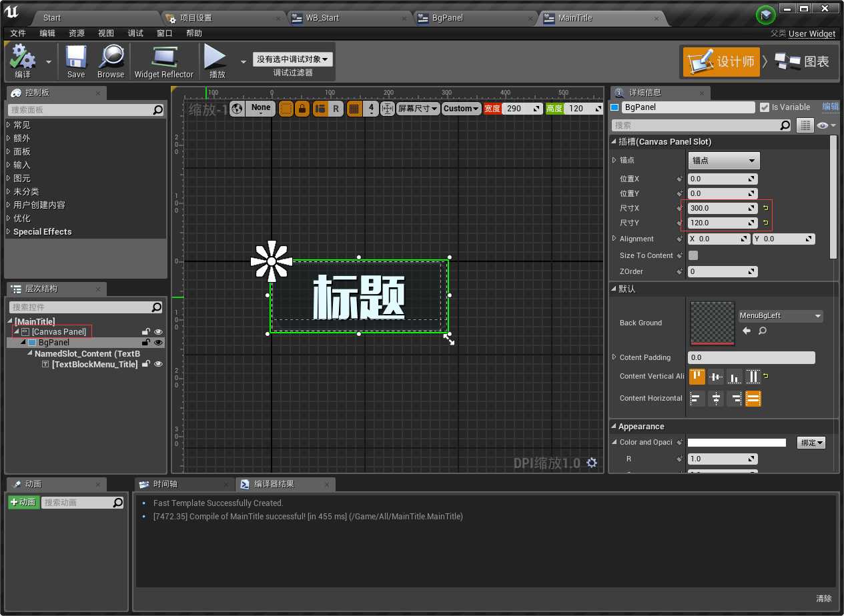This screenshot has width=844, height=616.
Task: Hide the BgPanel widget via eye icon
Action: coord(159,343)
